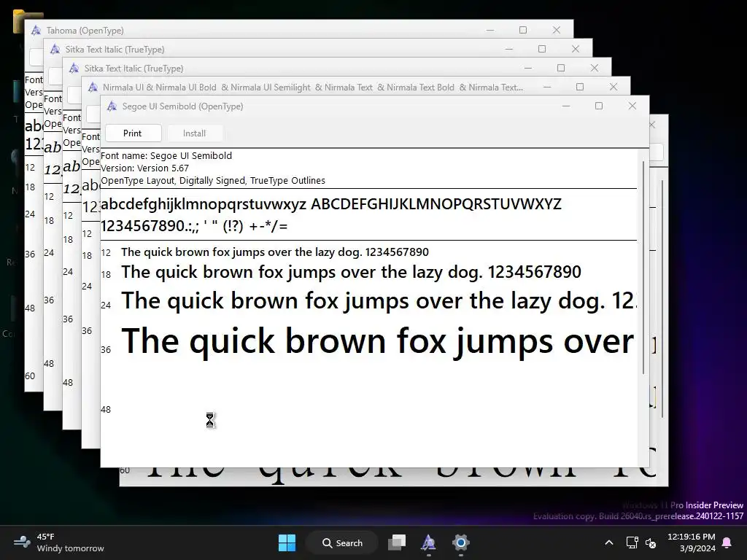Click the muted volume icon in the tray
Image resolution: width=747 pixels, height=560 pixels.
(651, 542)
